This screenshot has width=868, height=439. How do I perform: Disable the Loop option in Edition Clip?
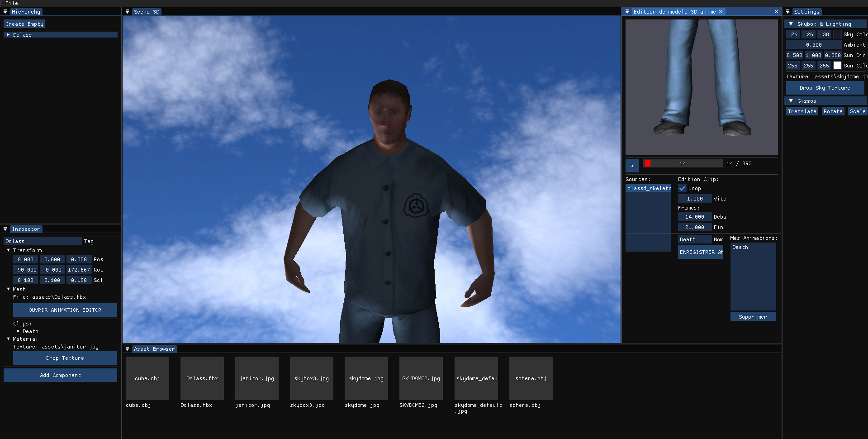pos(682,188)
